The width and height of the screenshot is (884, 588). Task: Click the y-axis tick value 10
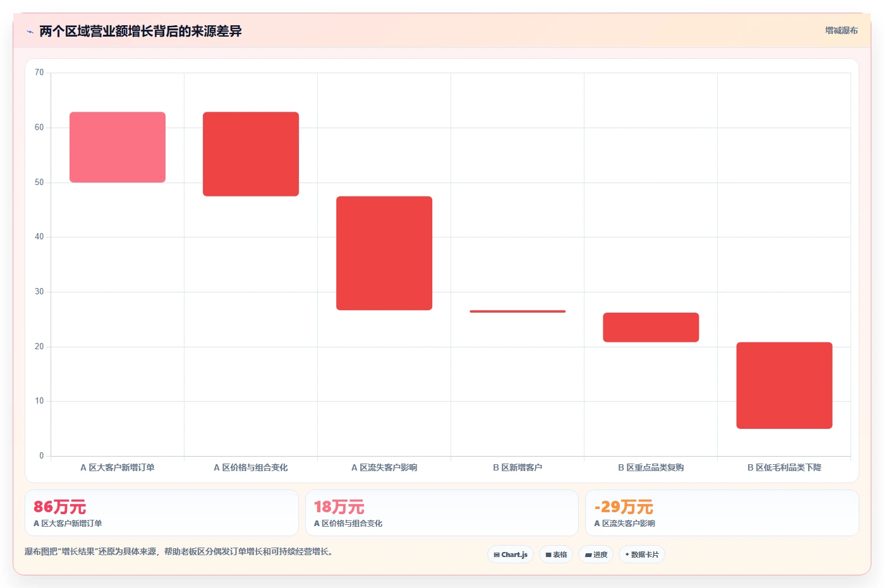[39, 401]
